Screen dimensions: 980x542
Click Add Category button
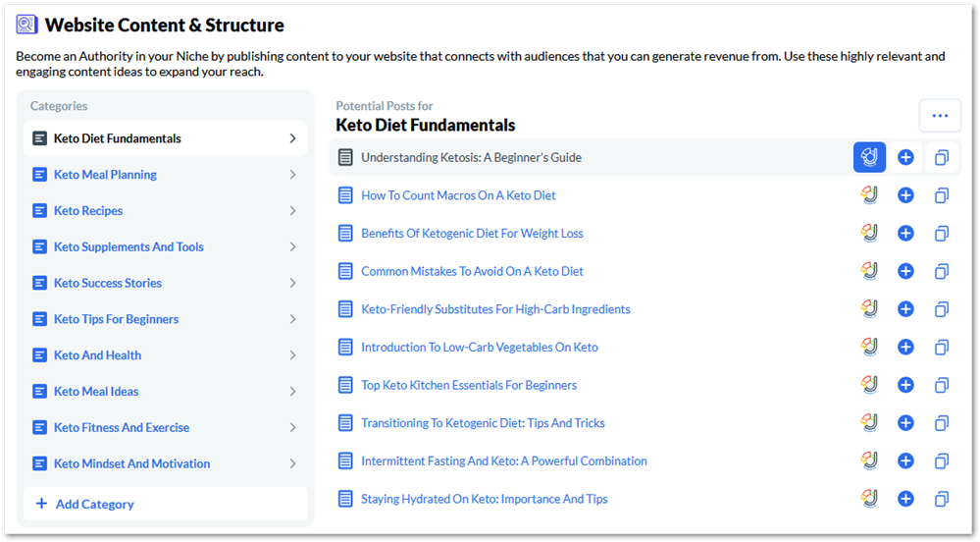click(x=165, y=504)
